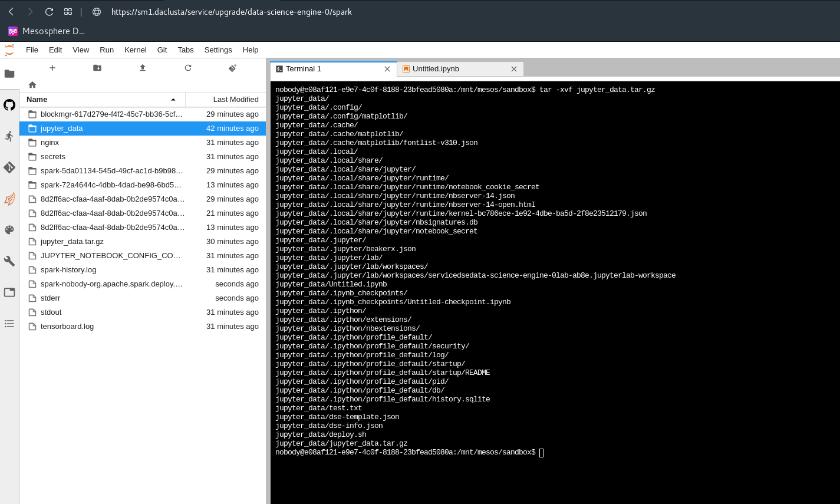Sort files by Name column

(103, 100)
